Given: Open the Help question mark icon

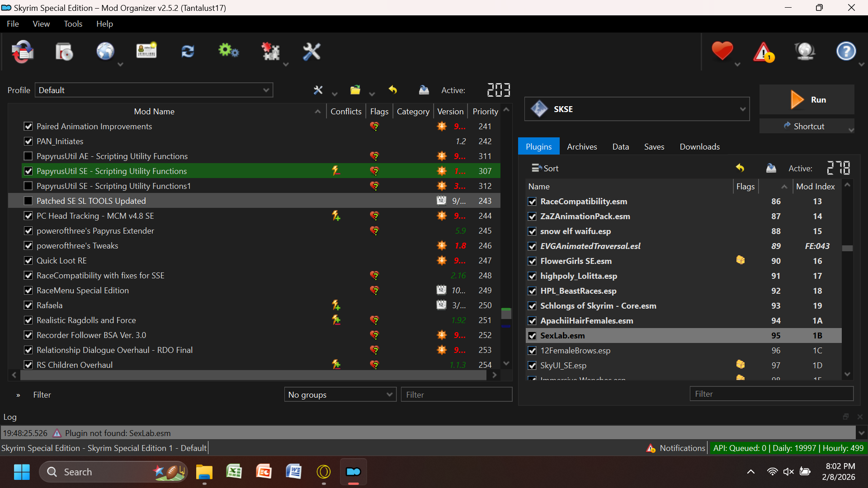Looking at the screenshot, I should (846, 52).
